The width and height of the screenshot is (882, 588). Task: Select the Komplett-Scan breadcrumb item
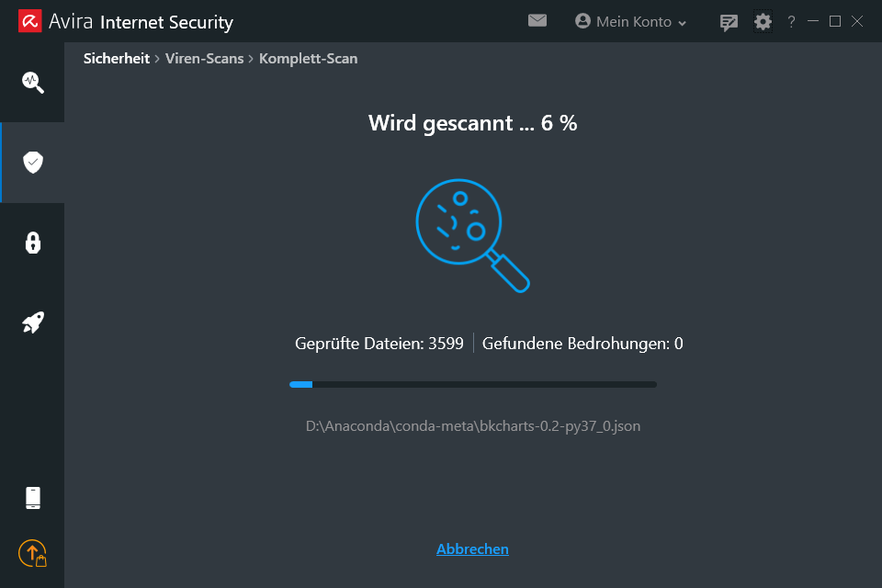(x=309, y=59)
